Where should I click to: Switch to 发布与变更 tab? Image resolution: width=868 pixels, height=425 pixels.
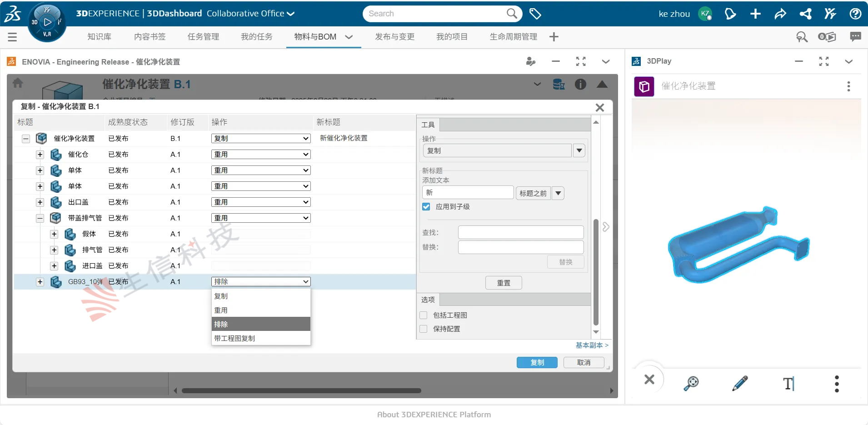394,37
